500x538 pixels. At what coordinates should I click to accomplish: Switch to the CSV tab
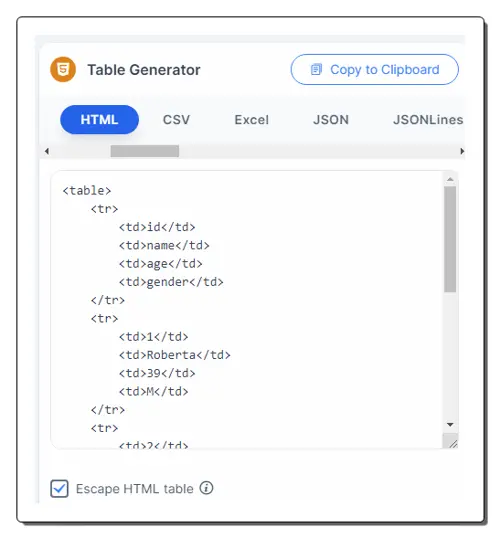pos(176,120)
